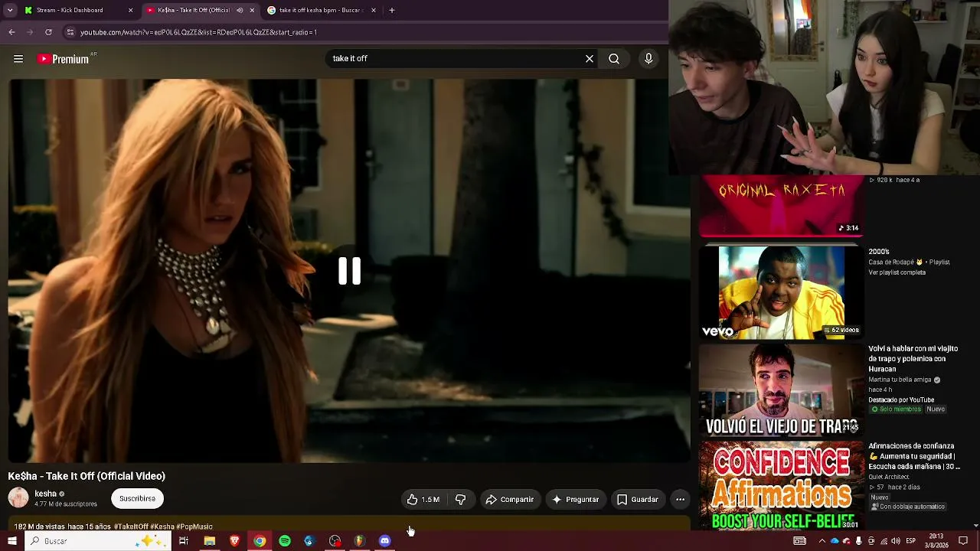Image resolution: width=980 pixels, height=551 pixels.
Task: Open the 2000's playlist thumbnail
Action: 782,292
